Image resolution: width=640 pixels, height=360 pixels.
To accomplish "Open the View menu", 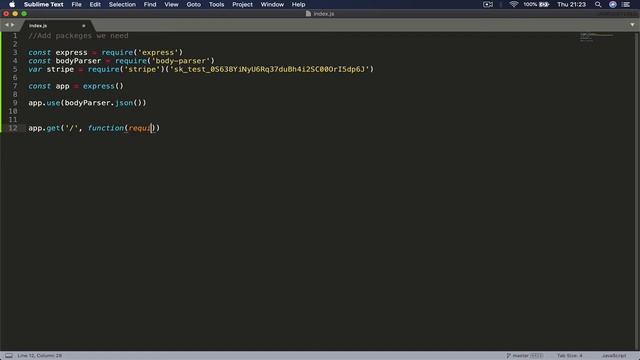I will pyautogui.click(x=171, y=4).
